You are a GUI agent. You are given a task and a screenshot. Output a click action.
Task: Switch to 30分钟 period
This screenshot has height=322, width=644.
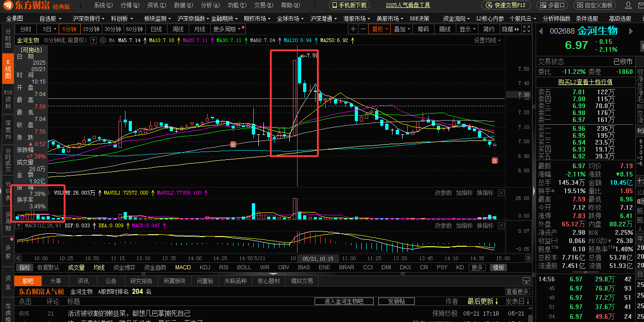point(113,29)
